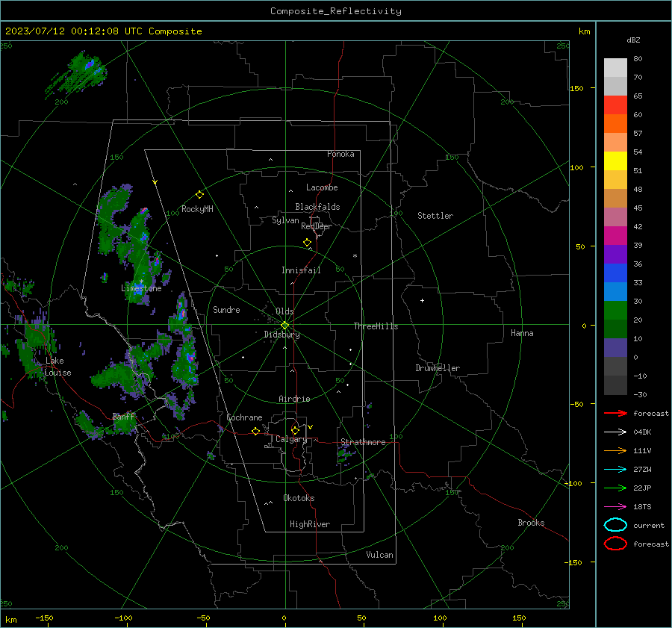Select the RedDeer city label
The height and width of the screenshot is (628, 672).
click(317, 226)
